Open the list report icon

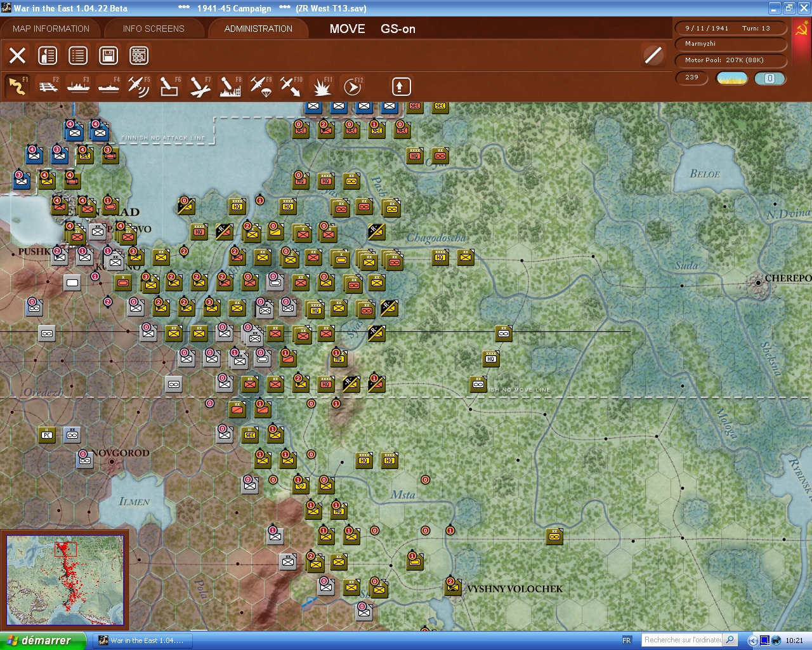tap(78, 55)
